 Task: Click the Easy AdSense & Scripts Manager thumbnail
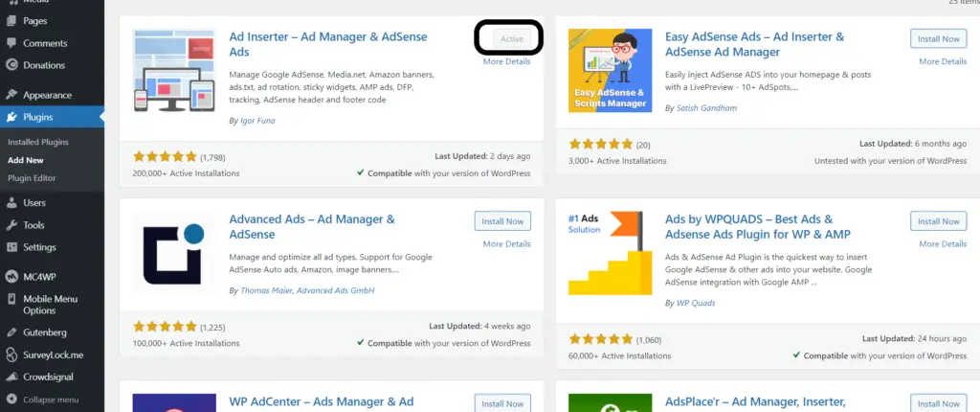tap(610, 71)
